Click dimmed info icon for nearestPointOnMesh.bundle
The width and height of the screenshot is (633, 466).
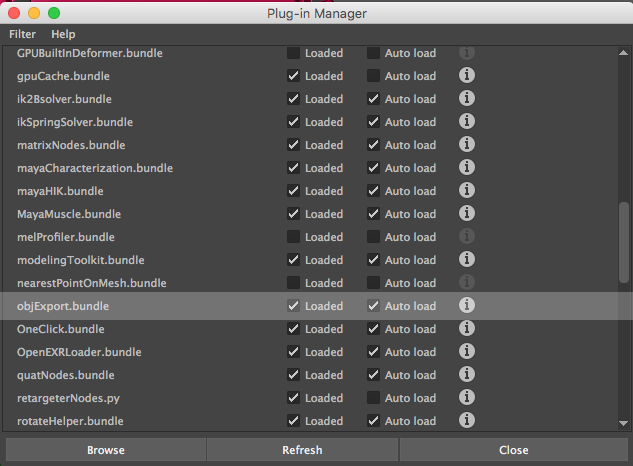point(467,283)
